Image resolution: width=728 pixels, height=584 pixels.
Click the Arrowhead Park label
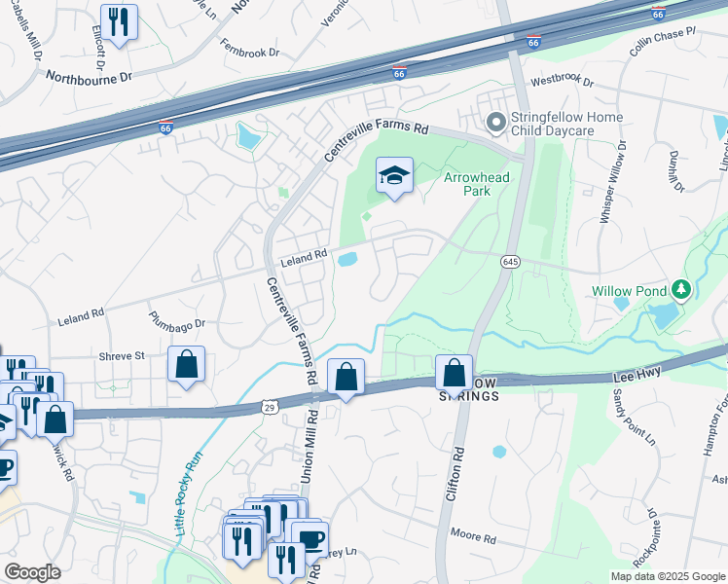477,184
